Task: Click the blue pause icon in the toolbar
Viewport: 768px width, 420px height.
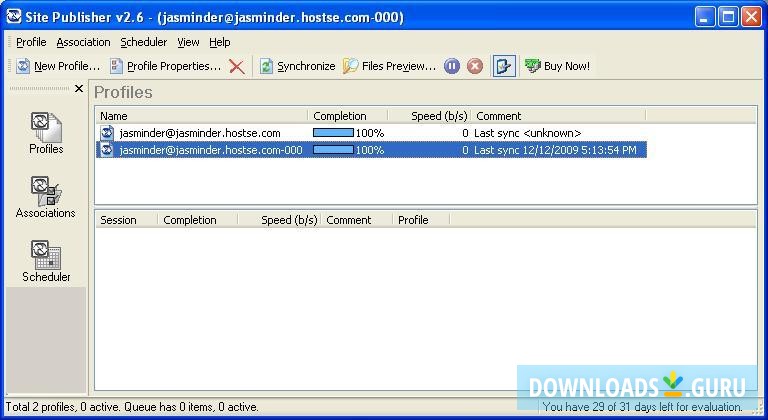Action: (452, 66)
